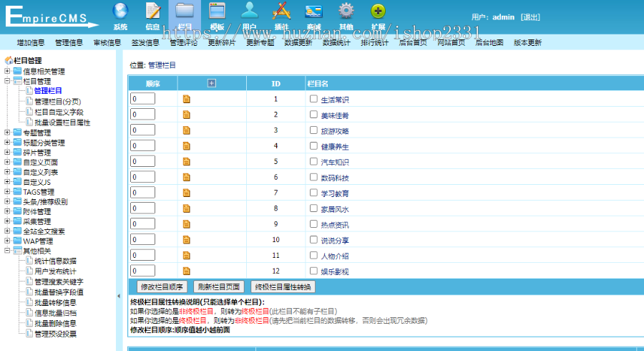
Task: Open 批量转移信息 in the sidebar
Action: point(55,302)
